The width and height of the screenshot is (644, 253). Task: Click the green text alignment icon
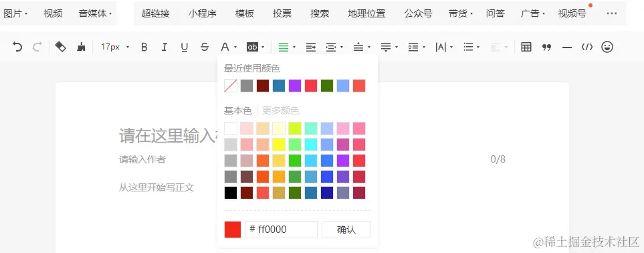(284, 47)
